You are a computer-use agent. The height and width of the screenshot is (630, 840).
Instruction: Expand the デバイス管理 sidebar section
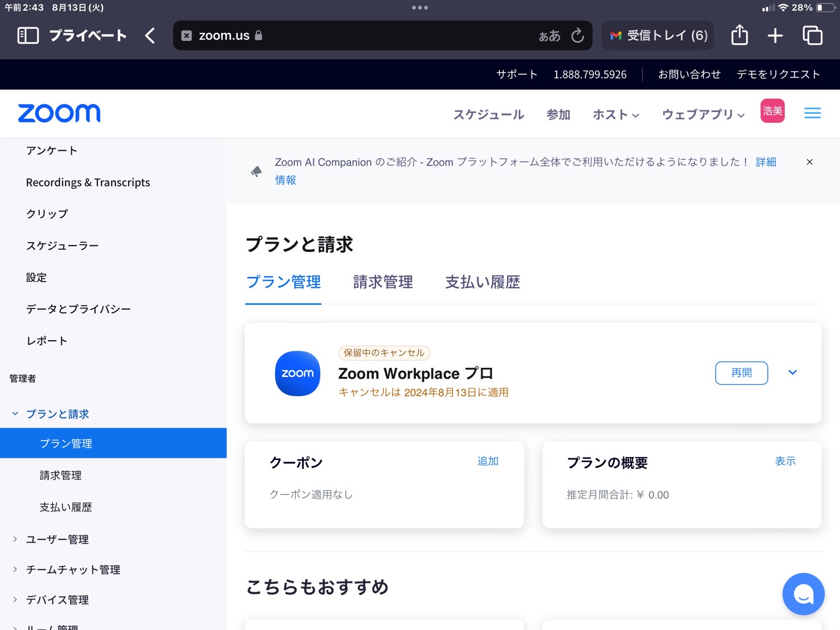(15, 599)
